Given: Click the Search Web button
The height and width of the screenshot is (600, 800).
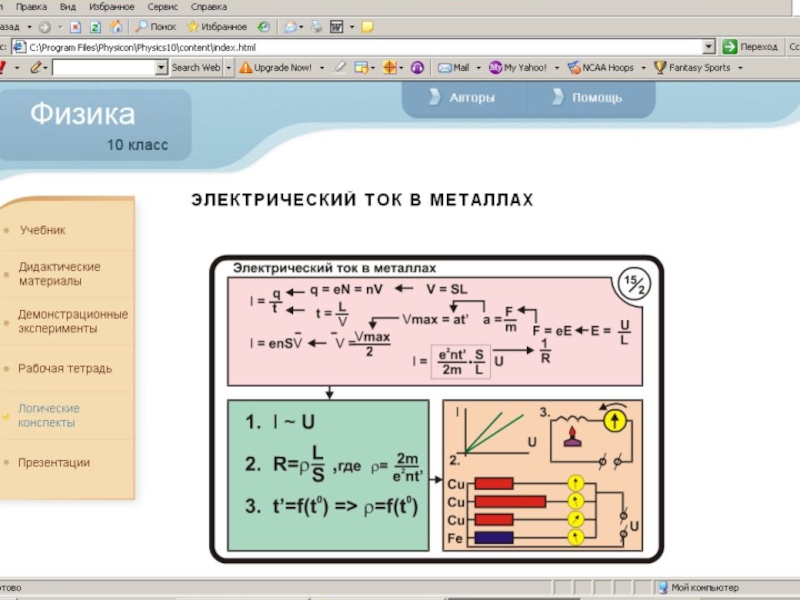Looking at the screenshot, I should (x=196, y=67).
